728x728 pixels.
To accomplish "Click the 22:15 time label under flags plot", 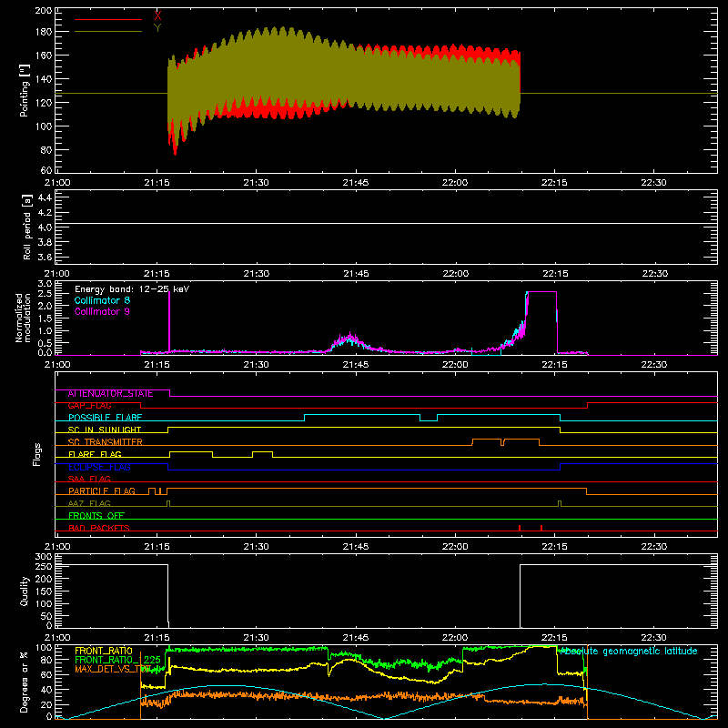I will click(x=555, y=547).
